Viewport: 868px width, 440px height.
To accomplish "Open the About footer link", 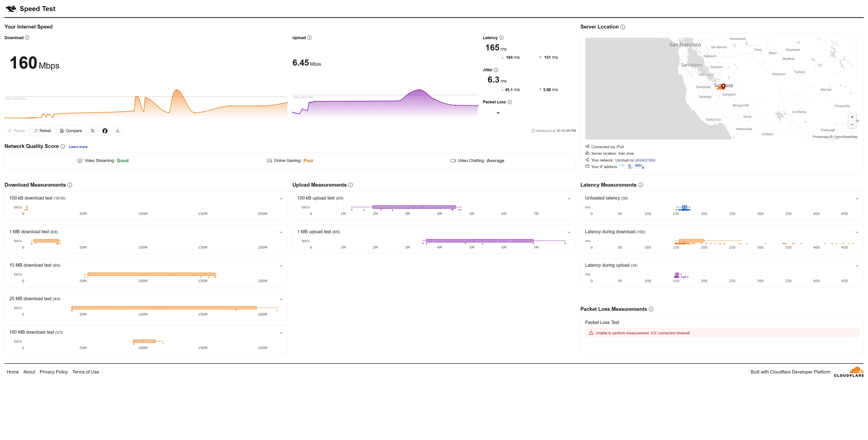I will 29,372.
